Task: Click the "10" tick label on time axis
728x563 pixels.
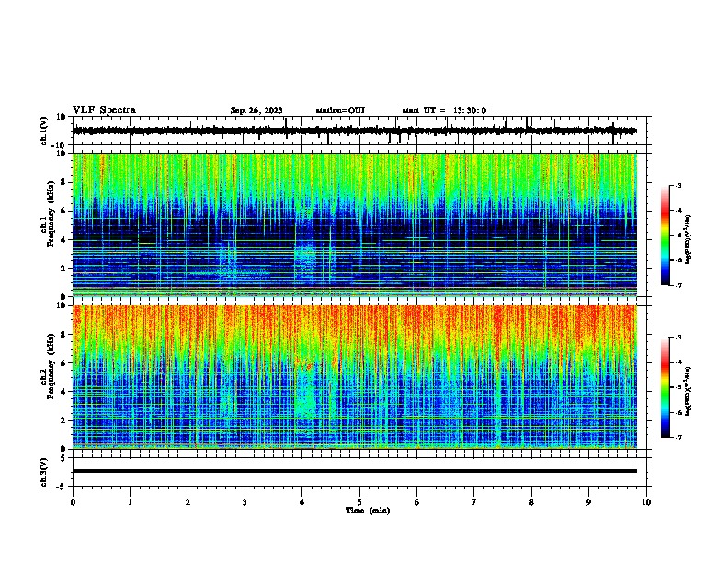Action: [646, 502]
